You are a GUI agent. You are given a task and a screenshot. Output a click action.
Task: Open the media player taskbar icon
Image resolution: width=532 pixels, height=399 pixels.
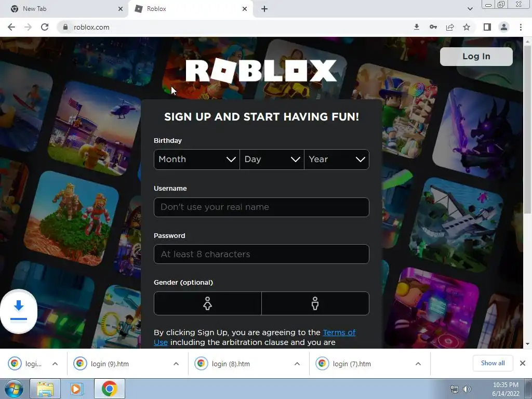click(77, 389)
